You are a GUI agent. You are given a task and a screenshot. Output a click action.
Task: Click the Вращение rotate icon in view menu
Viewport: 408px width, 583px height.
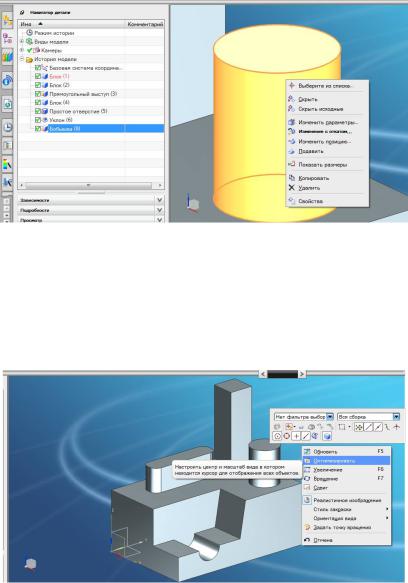coord(307,479)
